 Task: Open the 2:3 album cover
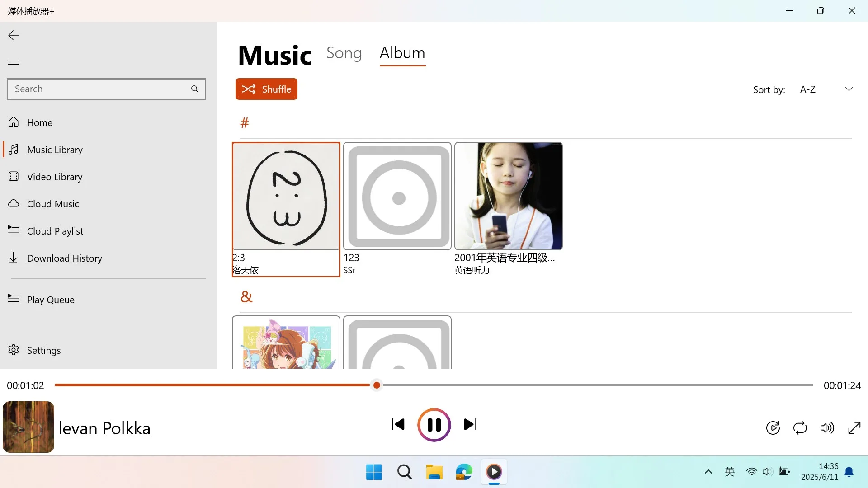286,196
